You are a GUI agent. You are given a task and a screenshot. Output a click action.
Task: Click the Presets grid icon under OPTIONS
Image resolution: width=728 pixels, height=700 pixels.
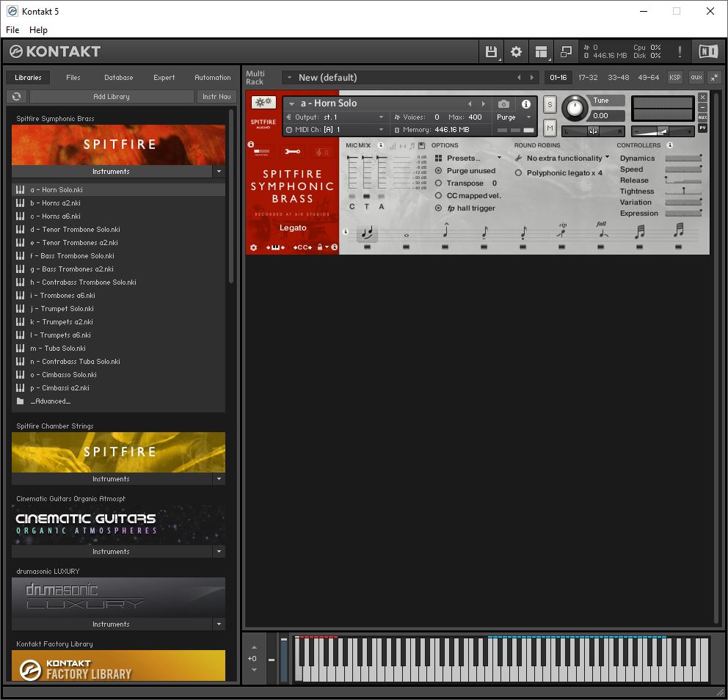[x=438, y=158]
